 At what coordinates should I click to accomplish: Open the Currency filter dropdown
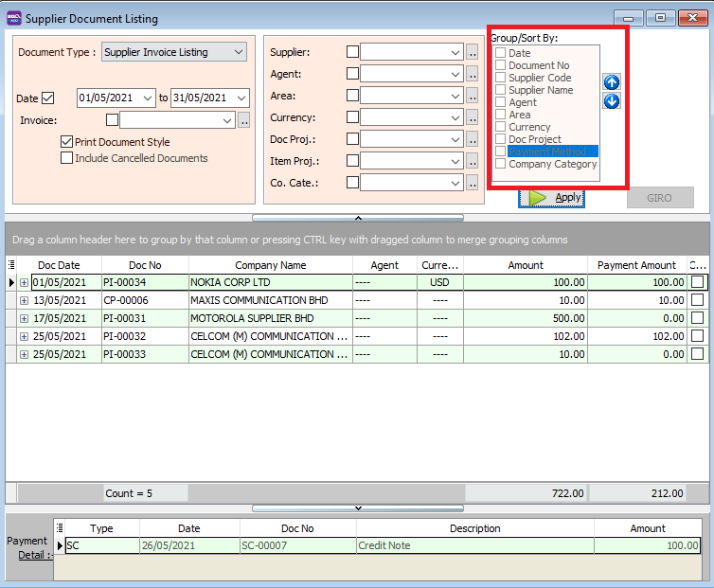click(454, 117)
